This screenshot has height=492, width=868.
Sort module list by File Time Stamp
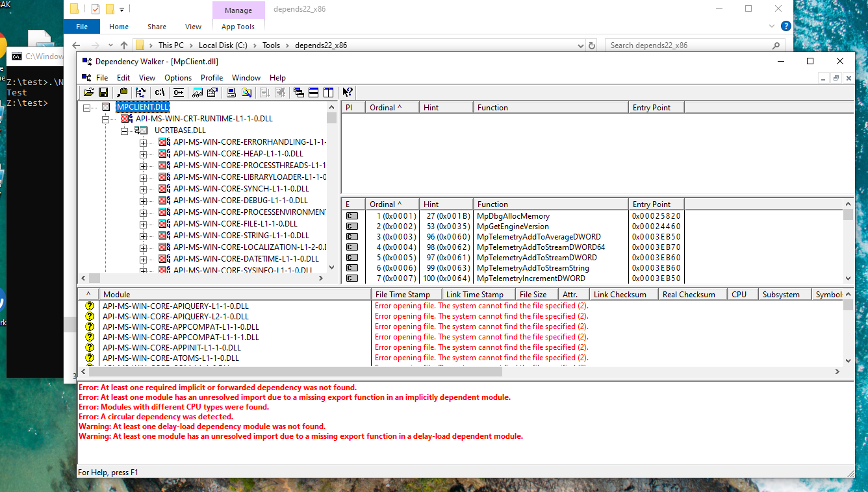tap(407, 294)
